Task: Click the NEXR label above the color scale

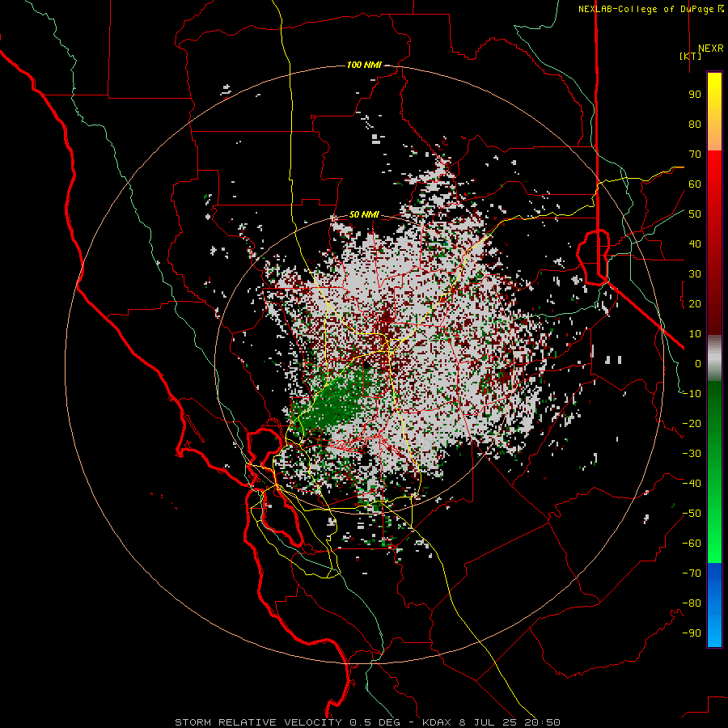Action: 710,49
